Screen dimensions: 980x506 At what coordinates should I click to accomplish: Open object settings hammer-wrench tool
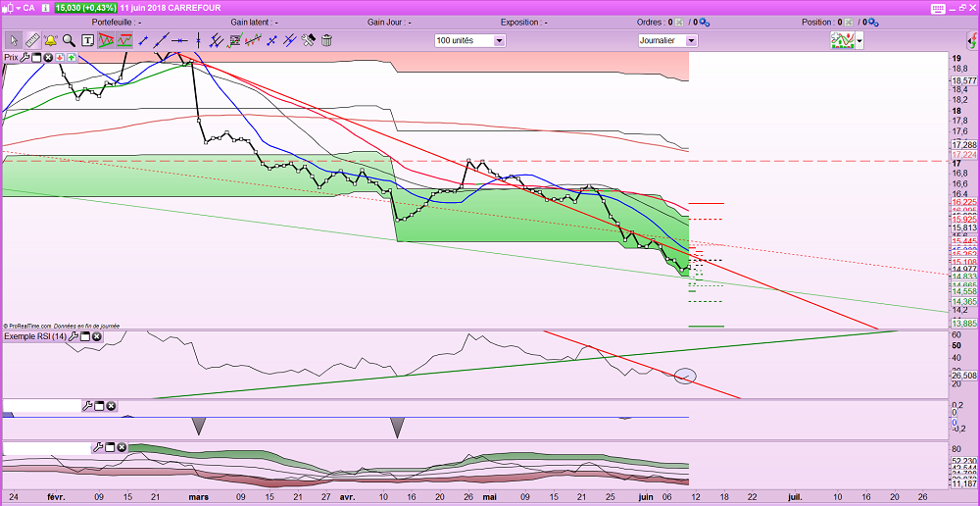tap(308, 40)
